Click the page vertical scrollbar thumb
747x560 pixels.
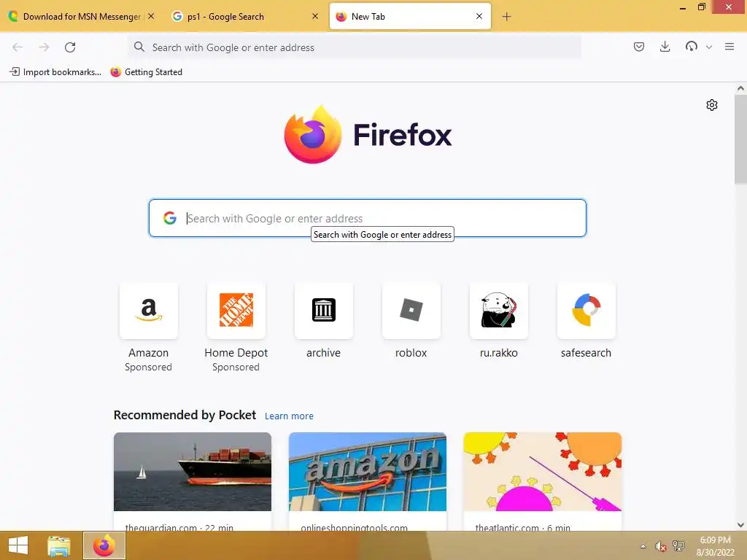click(x=740, y=139)
